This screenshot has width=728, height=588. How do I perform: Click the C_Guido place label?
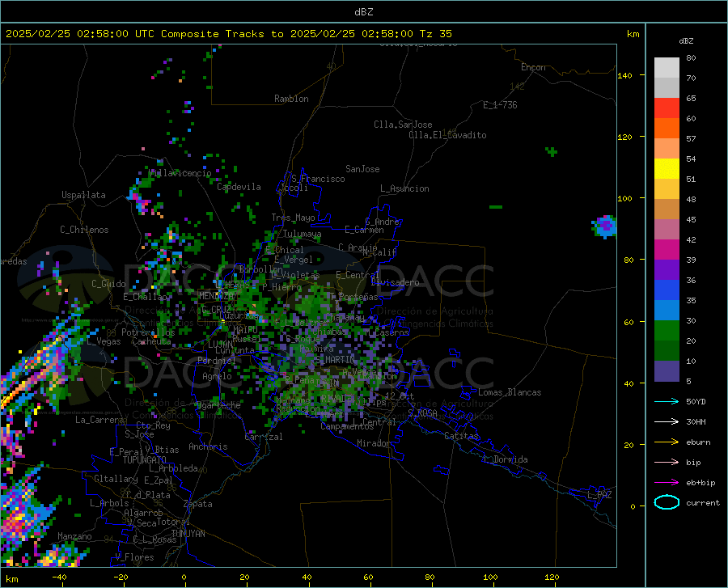(x=108, y=284)
